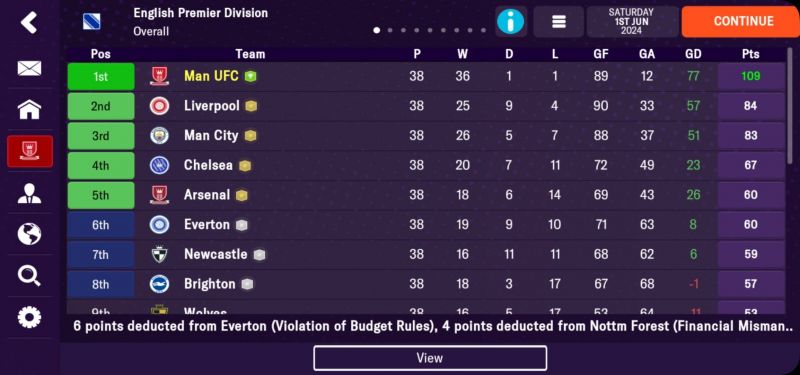800x375 pixels.
Task: Open the Saturday 1st Jun 2024 date panel
Action: (633, 21)
